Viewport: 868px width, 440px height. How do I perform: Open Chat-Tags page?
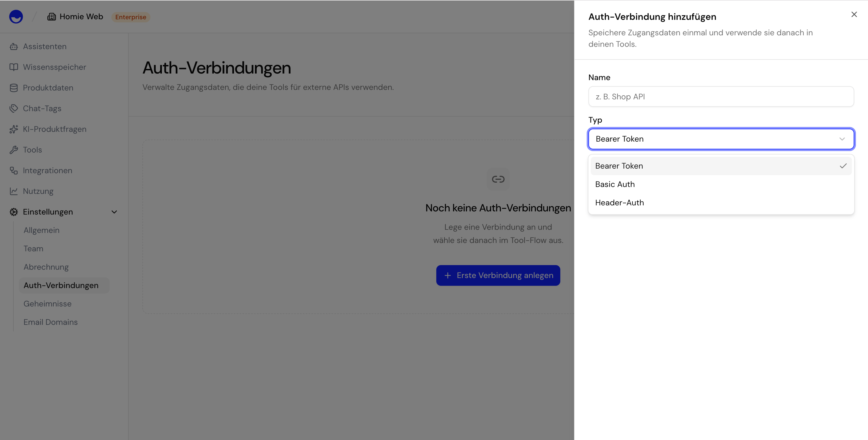(42, 109)
